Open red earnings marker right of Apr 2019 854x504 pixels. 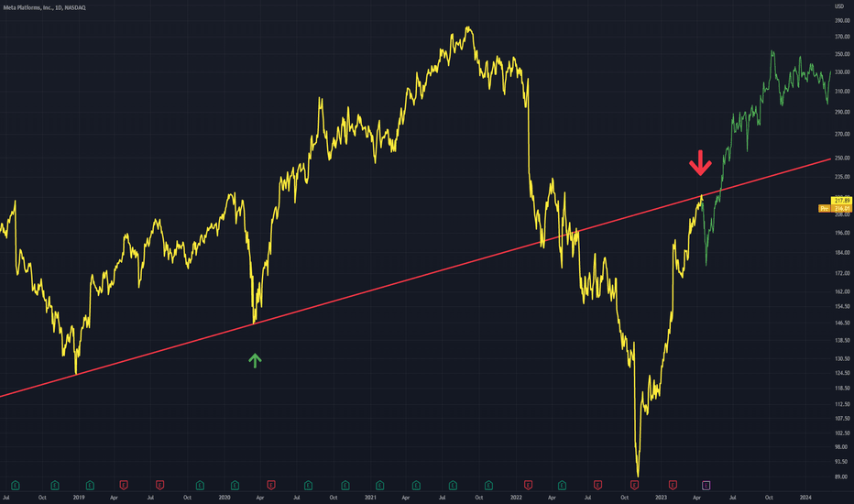[x=124, y=485]
